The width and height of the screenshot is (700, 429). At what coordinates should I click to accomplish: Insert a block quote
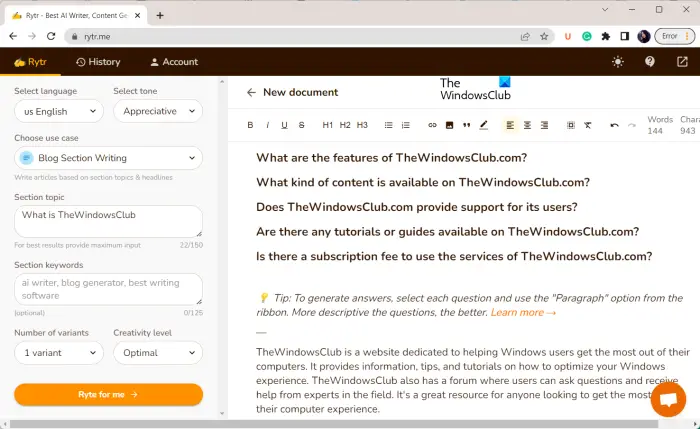467,125
